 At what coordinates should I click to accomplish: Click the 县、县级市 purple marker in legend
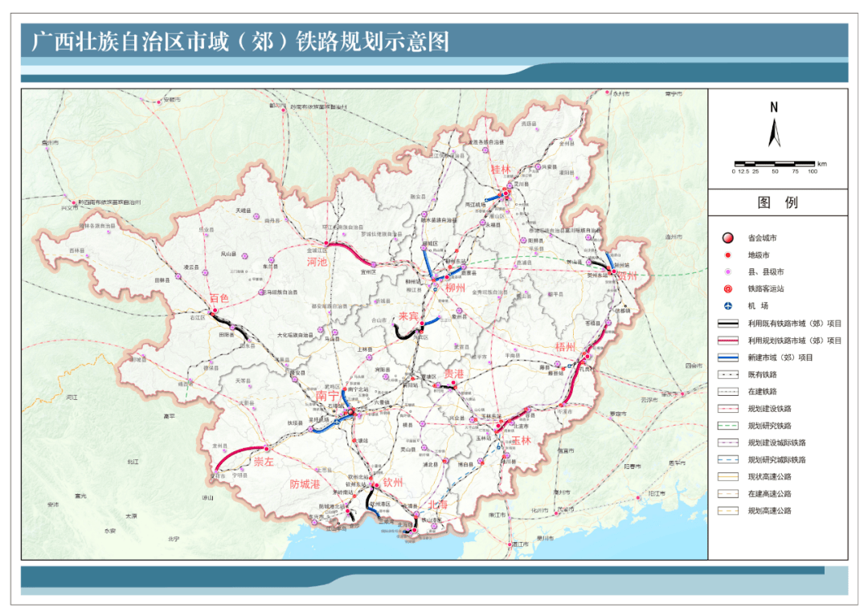[727, 270]
